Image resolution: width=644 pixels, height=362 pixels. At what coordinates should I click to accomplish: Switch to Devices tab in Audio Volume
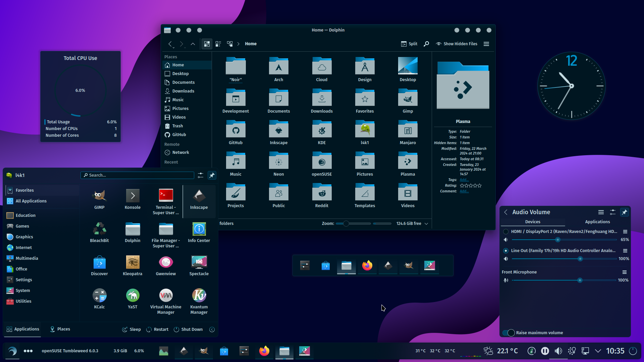coord(533,222)
